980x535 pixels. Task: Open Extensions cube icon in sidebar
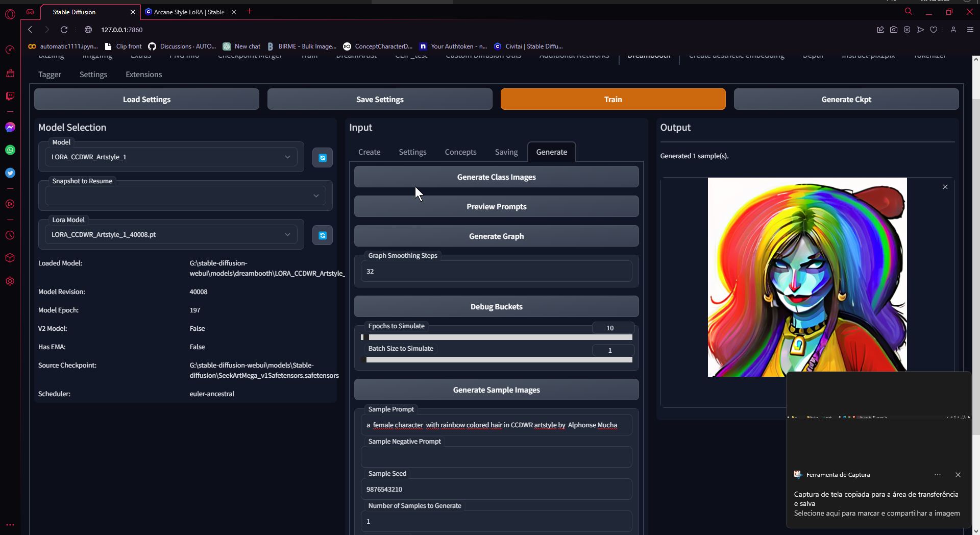tap(10, 258)
